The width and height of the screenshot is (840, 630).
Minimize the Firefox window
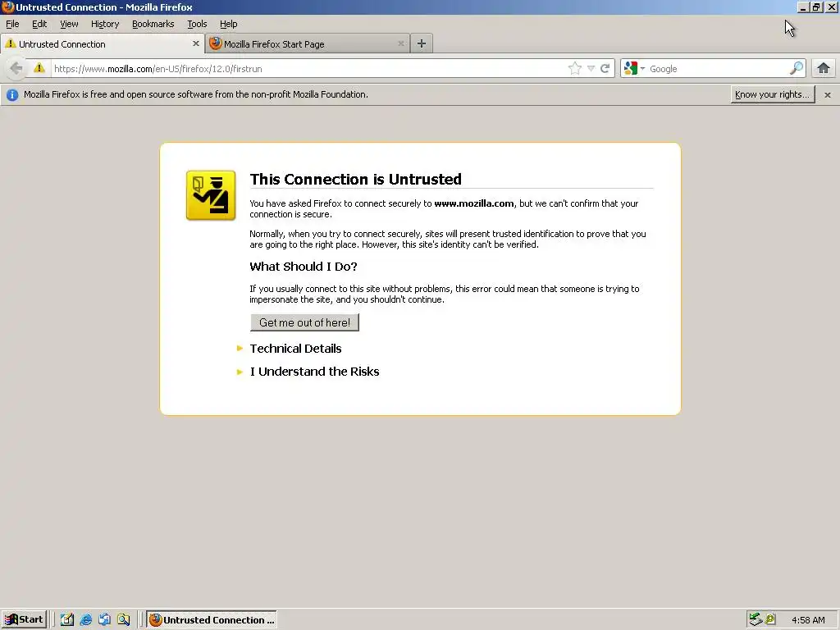click(x=802, y=7)
